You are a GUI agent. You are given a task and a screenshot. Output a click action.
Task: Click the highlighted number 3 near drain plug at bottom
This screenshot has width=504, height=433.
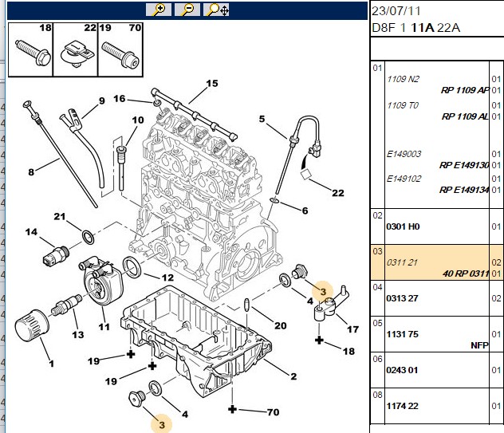click(161, 425)
